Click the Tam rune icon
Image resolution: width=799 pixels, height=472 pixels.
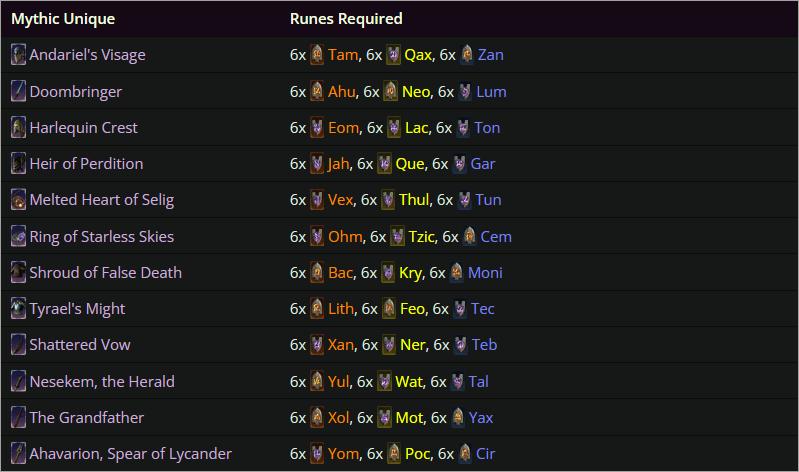pyautogui.click(x=317, y=55)
